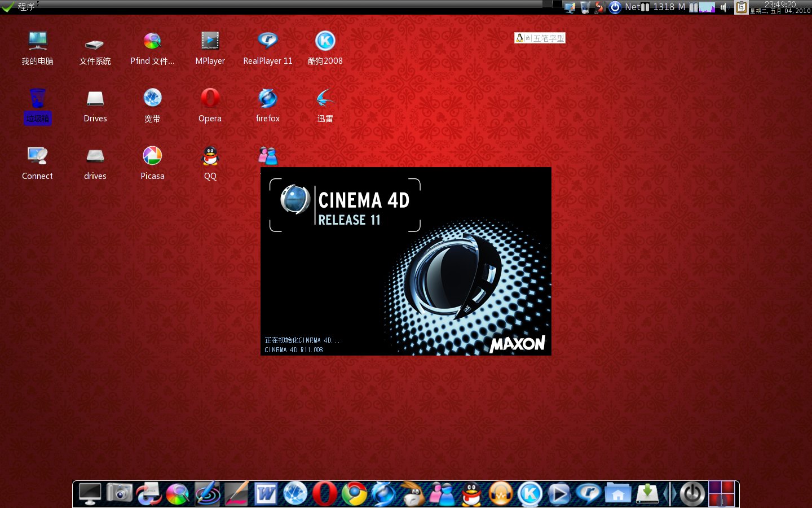Image resolution: width=812 pixels, height=508 pixels.
Task: Open the Word icon in the dock
Action: point(266,494)
